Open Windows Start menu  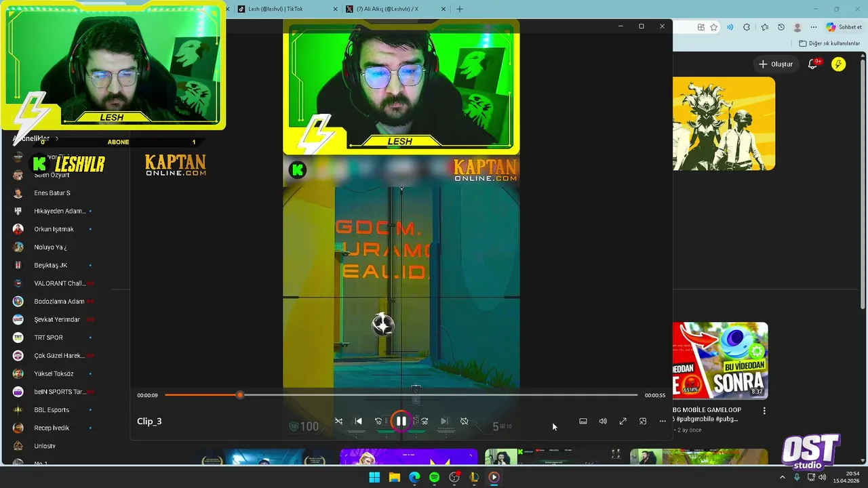point(374,477)
